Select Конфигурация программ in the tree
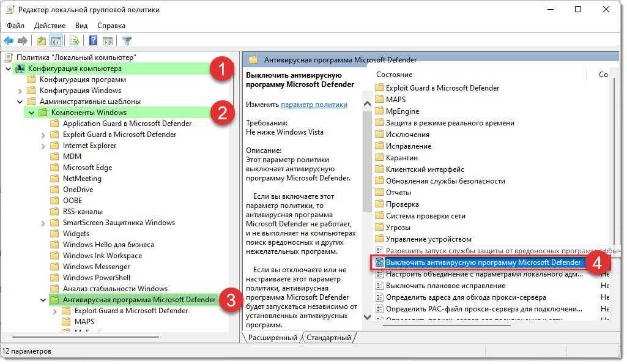 (83, 80)
